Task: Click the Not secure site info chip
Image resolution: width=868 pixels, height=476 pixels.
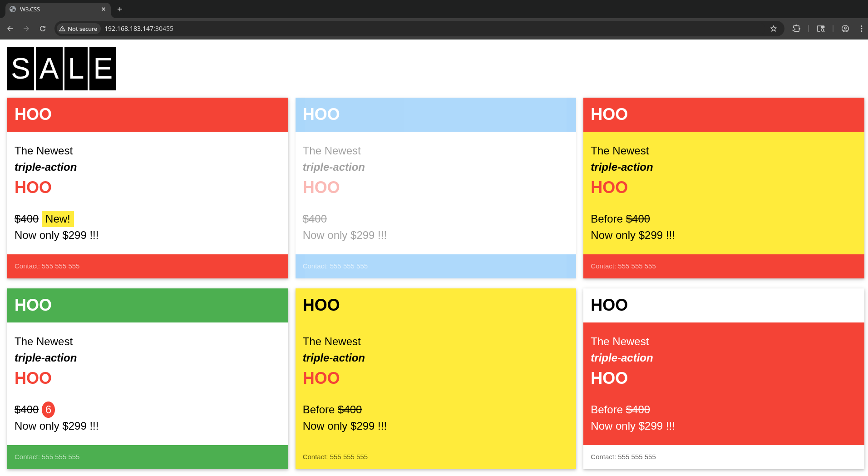Action: coord(78,29)
